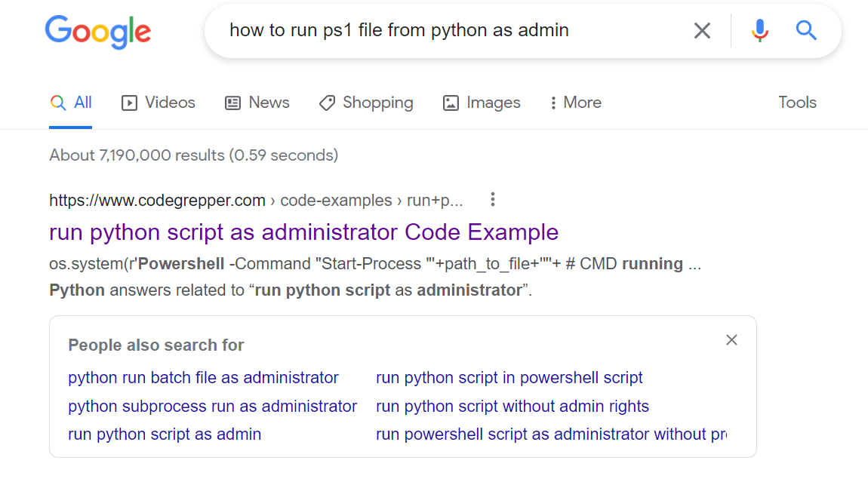Search 'run python script in powershell script'

[509, 378]
